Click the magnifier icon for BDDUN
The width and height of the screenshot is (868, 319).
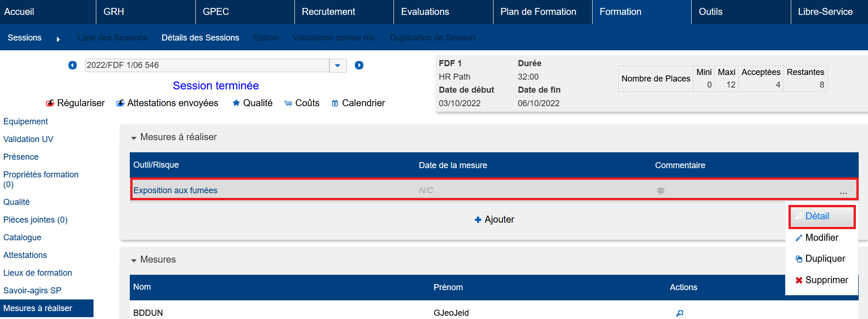(680, 313)
